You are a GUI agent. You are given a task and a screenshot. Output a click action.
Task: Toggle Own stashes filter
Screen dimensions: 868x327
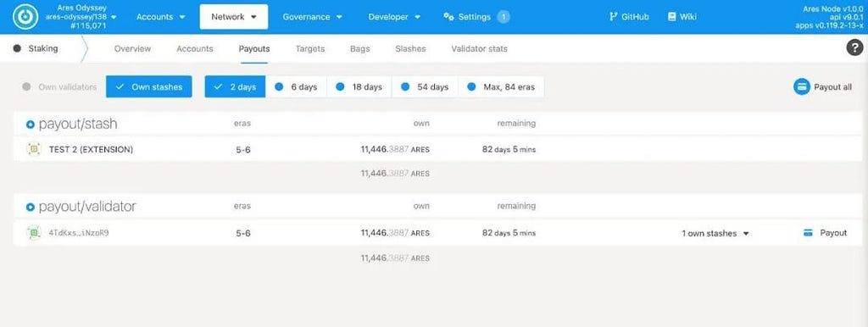[x=149, y=87]
